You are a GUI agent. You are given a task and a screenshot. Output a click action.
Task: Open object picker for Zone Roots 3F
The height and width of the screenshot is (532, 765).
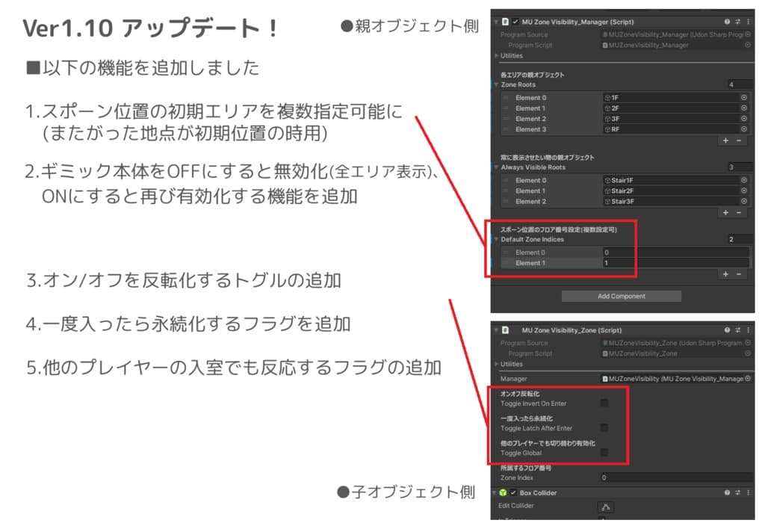[x=744, y=119]
